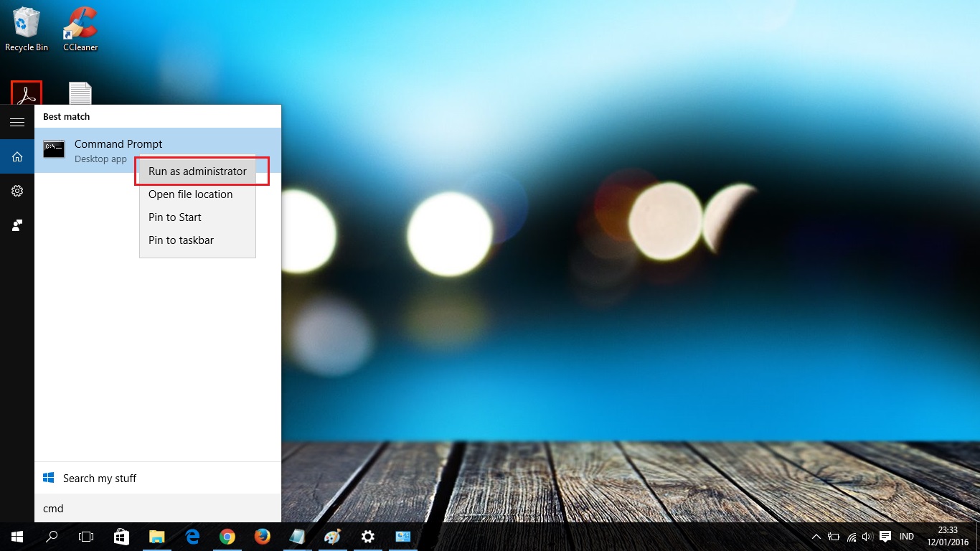Launch Paint from the taskbar
Viewport: 980px width, 551px height.
332,536
